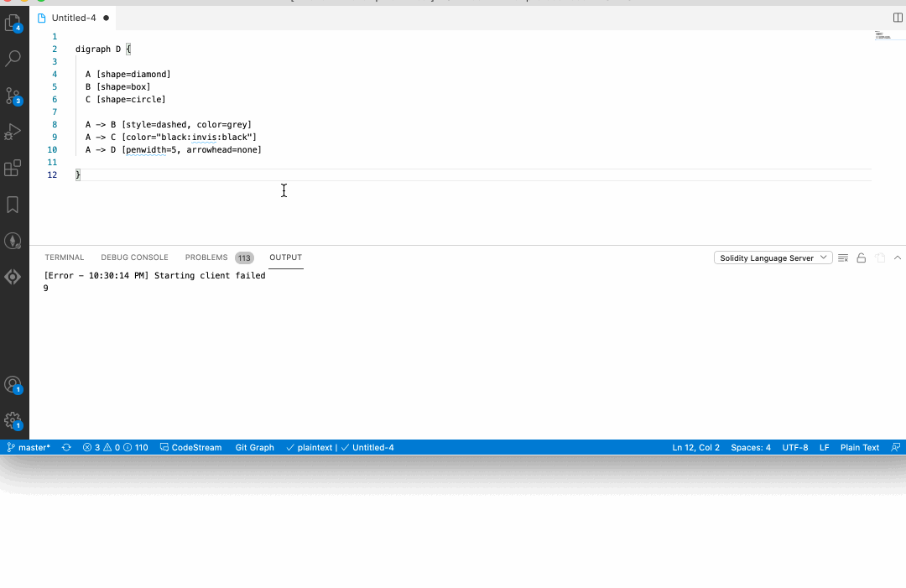The height and width of the screenshot is (588, 906).
Task: Toggle the notifications bell in the status bar
Action: 898,447
